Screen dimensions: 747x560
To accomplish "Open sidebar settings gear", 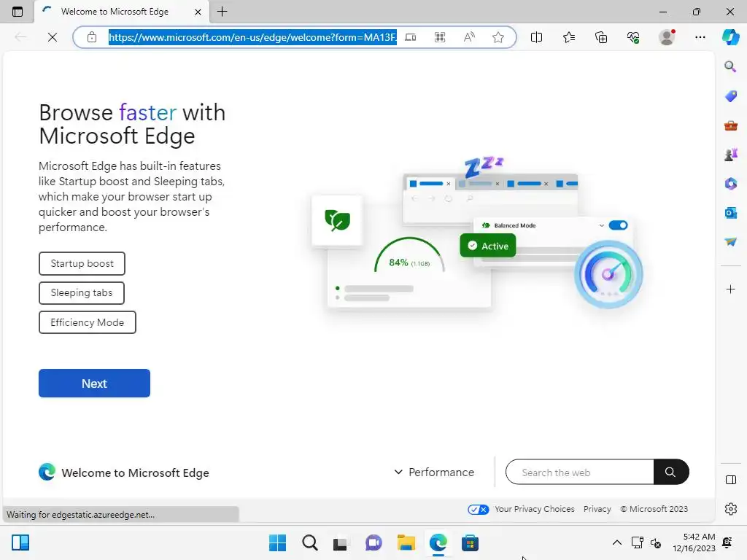I will 731,509.
